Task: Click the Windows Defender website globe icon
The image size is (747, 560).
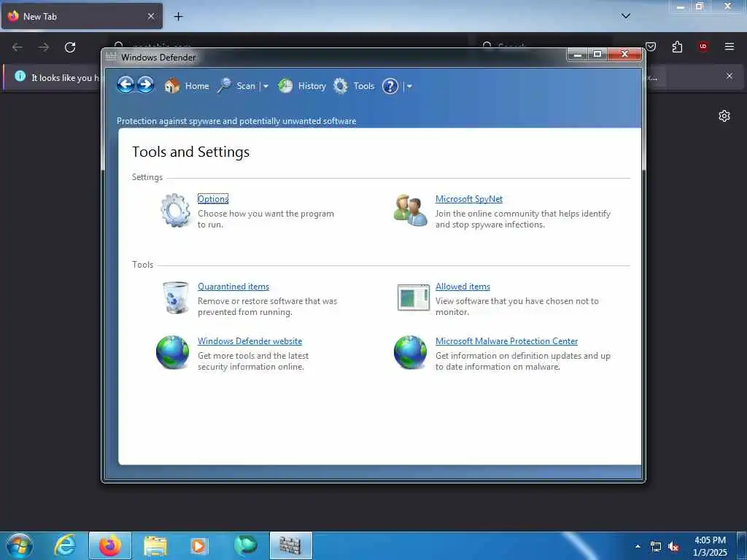Action: 172,352
